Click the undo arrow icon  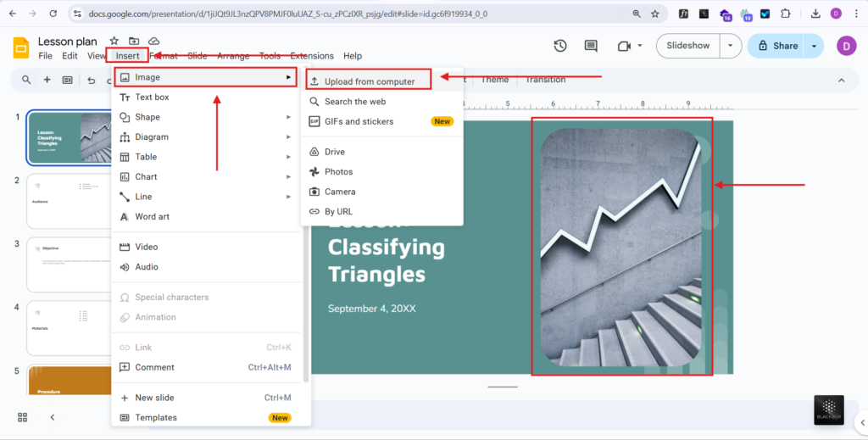[92, 81]
